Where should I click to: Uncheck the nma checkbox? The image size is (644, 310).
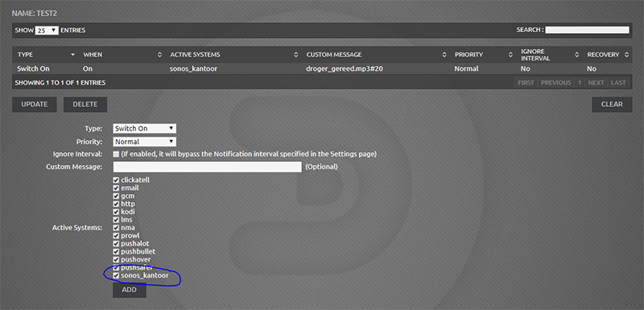[x=116, y=228]
